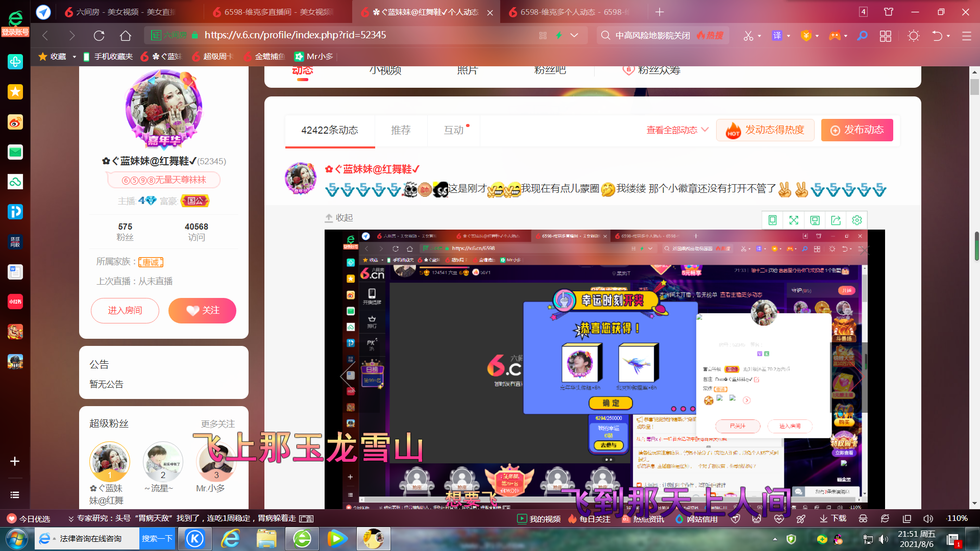Go to browser home page icon
The width and height of the screenshot is (980, 551).
[x=126, y=35]
